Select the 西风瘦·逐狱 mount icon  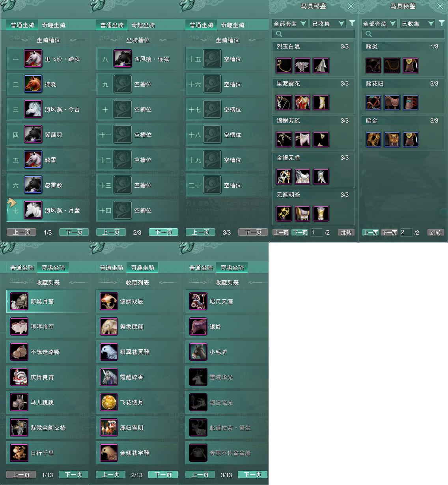[x=123, y=59]
